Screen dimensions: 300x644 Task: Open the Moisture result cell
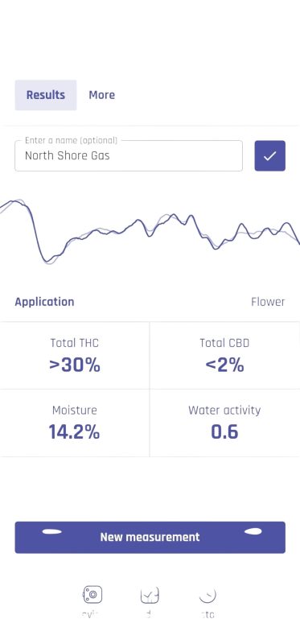(x=75, y=423)
